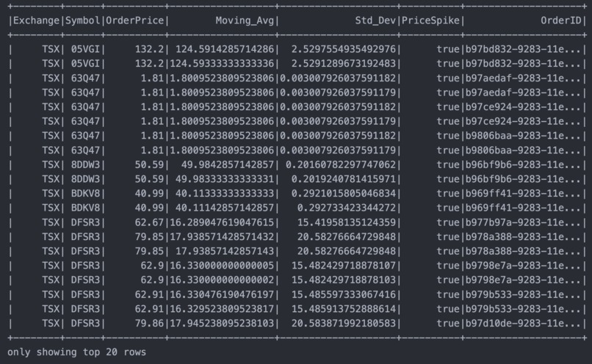Image resolution: width=592 pixels, height=364 pixels.
Task: Click Exchange TSX in the 62.67 OrderPrice row
Action: 51,222
